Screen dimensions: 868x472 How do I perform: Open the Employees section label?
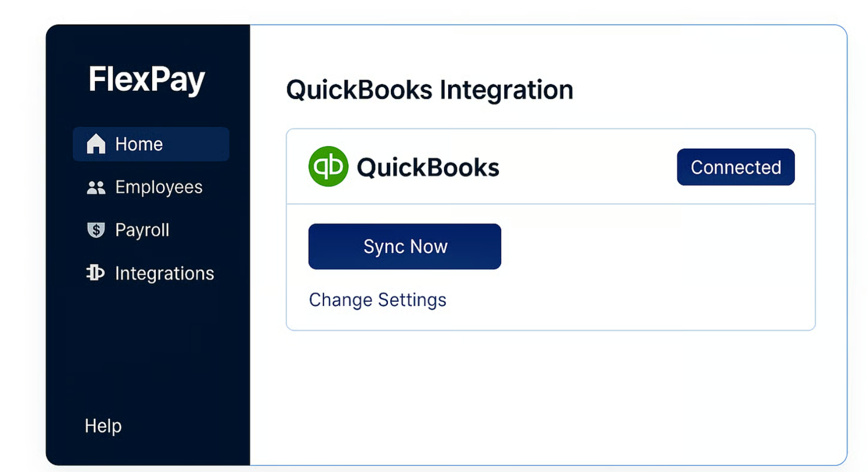(158, 187)
